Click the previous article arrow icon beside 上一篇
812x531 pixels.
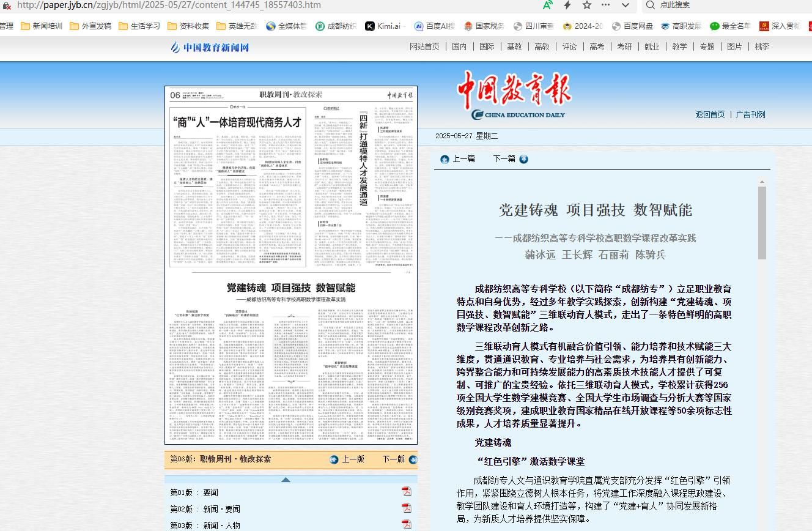pos(445,159)
